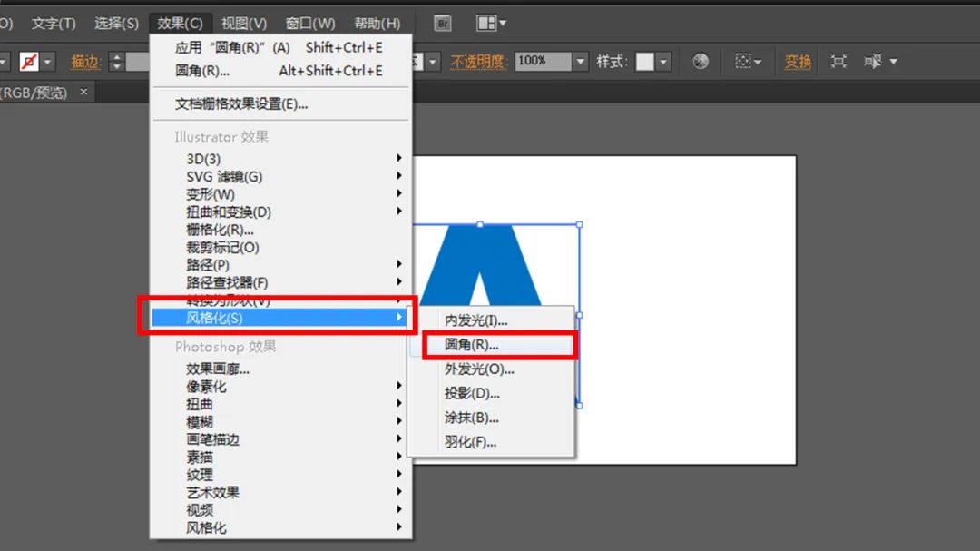Click the recolor artwork globe icon
The image size is (980, 551).
coord(701,62)
